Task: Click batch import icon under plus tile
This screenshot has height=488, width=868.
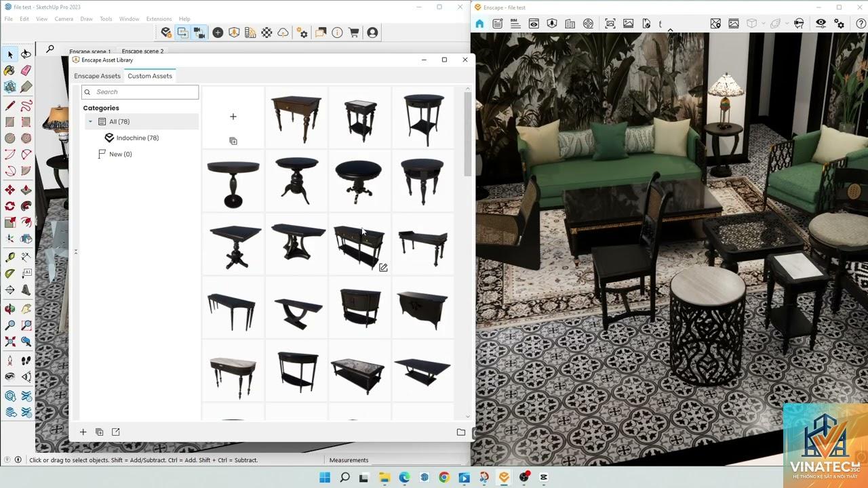Action: [x=233, y=141]
